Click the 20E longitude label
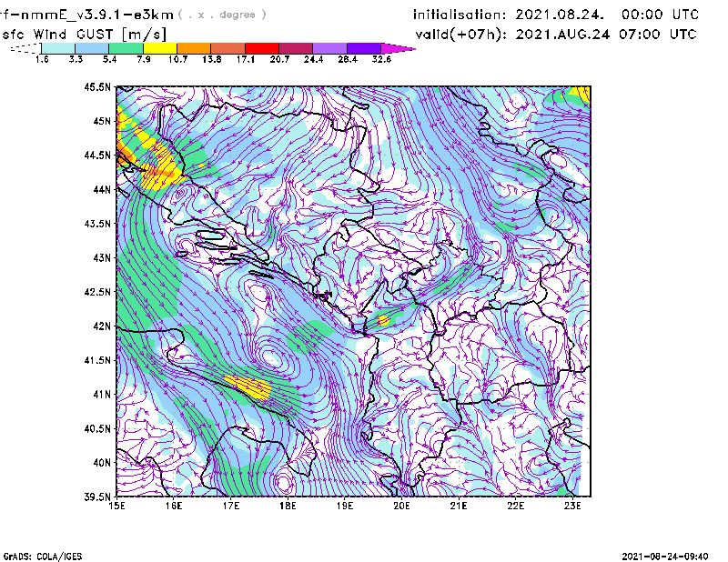Viewport: 728px width, 562px height. (x=401, y=506)
